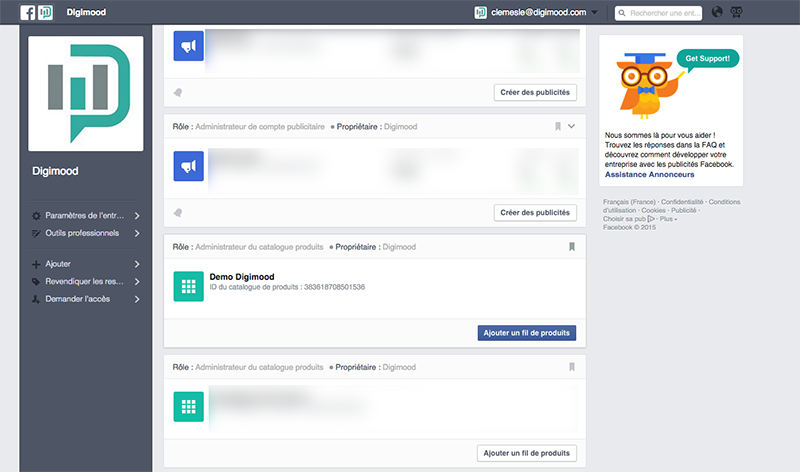The image size is (800, 472).
Task: Expand the Ajouter chevron
Action: point(137,264)
